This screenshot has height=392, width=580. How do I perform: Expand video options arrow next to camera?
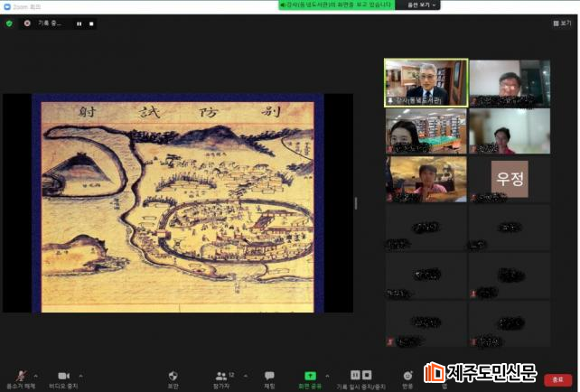pyautogui.click(x=80, y=375)
